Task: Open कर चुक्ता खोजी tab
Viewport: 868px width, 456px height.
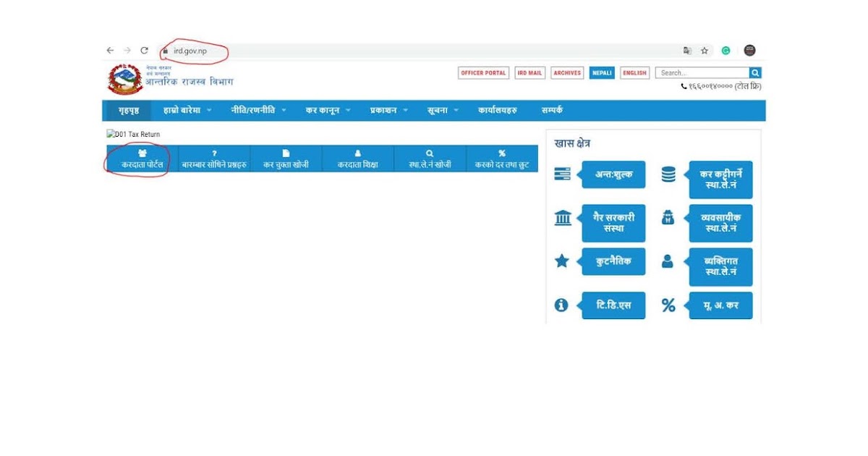Action: [x=286, y=159]
